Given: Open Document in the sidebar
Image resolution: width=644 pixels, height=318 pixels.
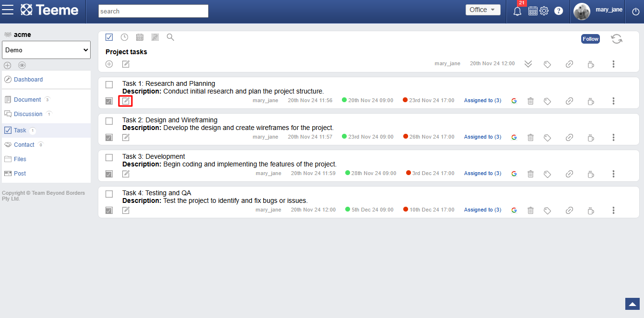Looking at the screenshot, I should tap(27, 100).
